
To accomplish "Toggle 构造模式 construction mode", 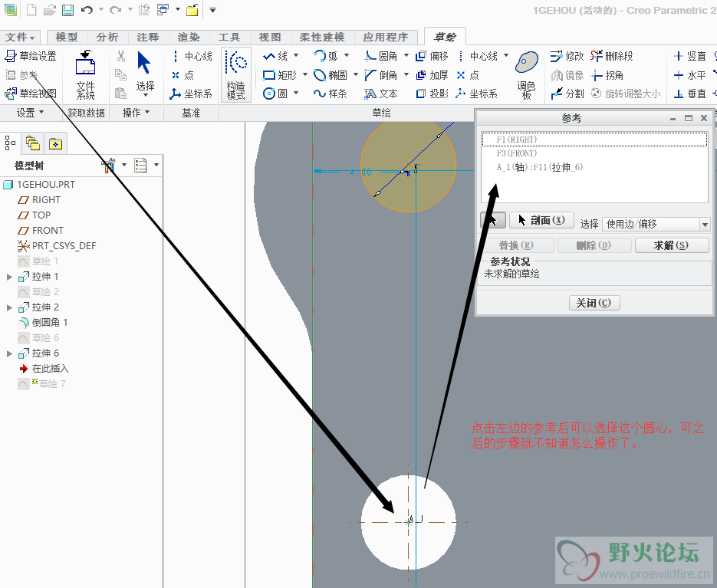I will 236,74.
